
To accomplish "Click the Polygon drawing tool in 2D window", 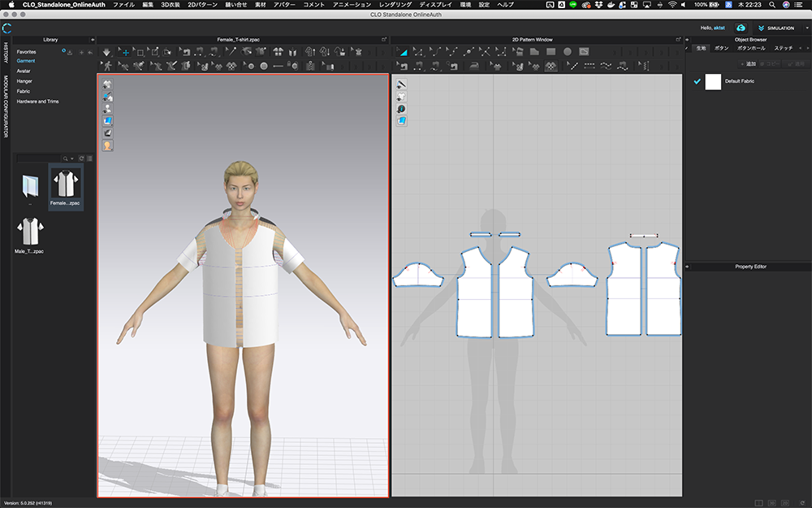I will pyautogui.click(x=535, y=52).
